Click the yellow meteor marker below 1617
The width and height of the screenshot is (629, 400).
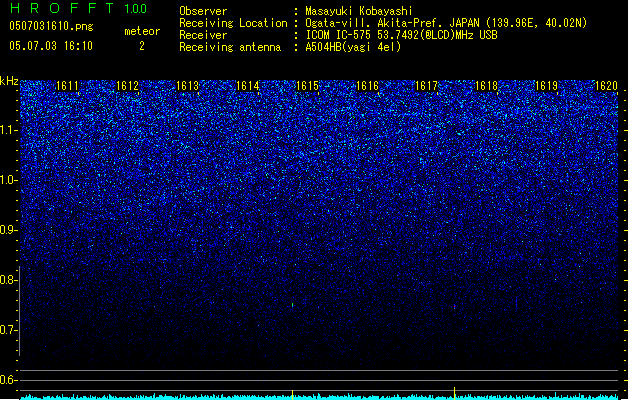pos(455,393)
